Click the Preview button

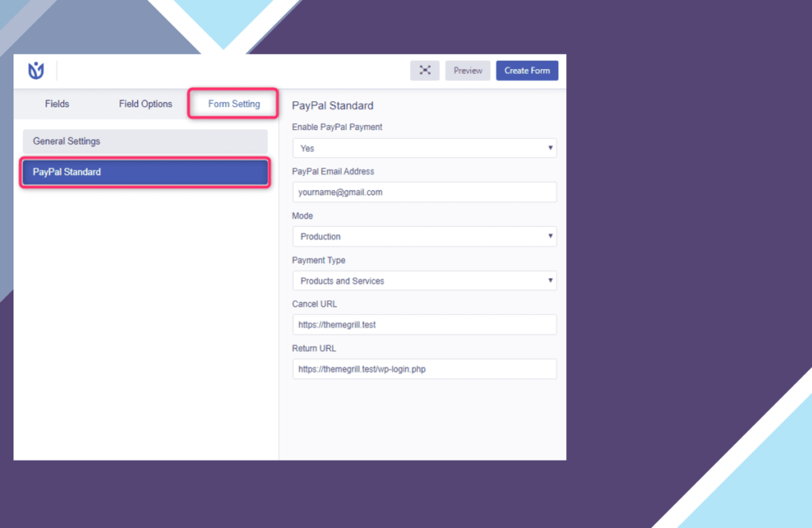pos(468,71)
